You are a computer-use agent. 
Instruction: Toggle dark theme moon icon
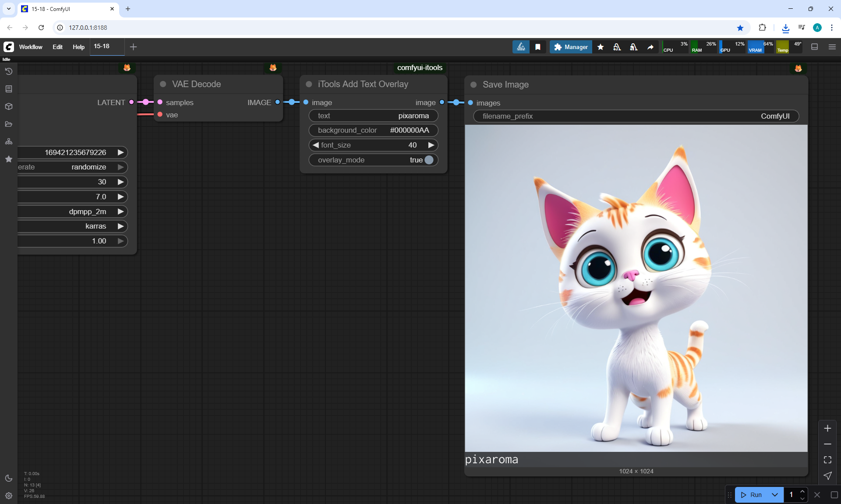pos(8,478)
